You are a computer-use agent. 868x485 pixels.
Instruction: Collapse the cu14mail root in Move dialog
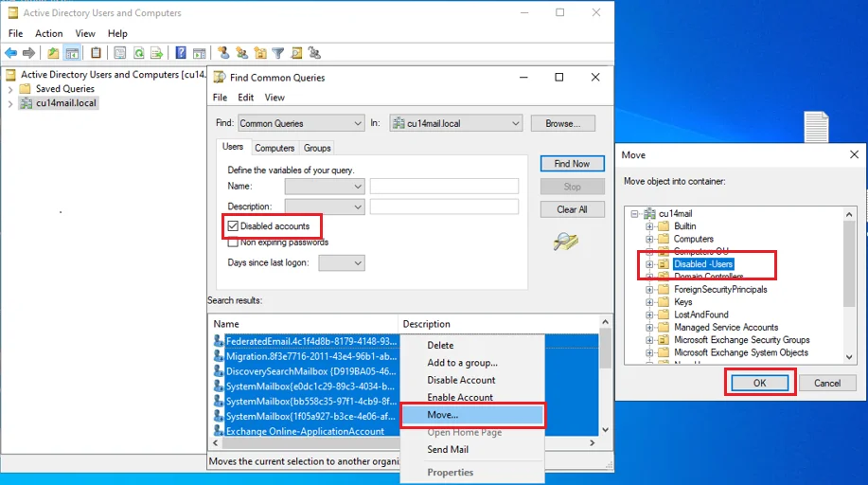(x=635, y=213)
